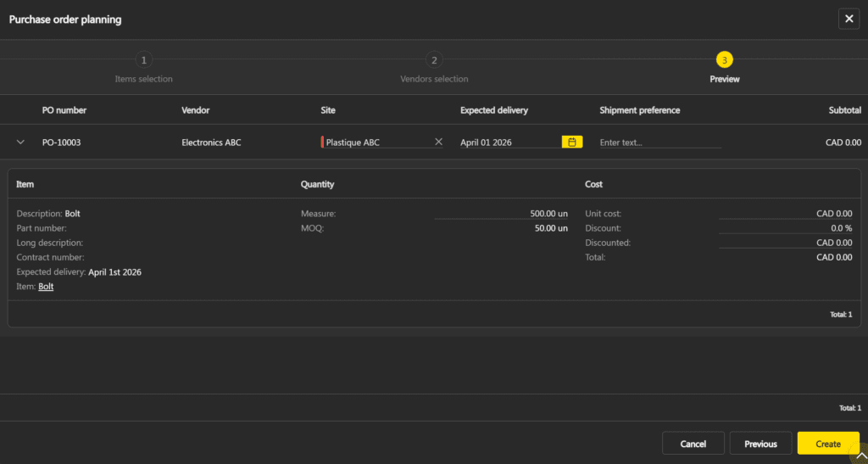The height and width of the screenshot is (464, 868).
Task: Open the Bolt item link
Action: tap(46, 287)
